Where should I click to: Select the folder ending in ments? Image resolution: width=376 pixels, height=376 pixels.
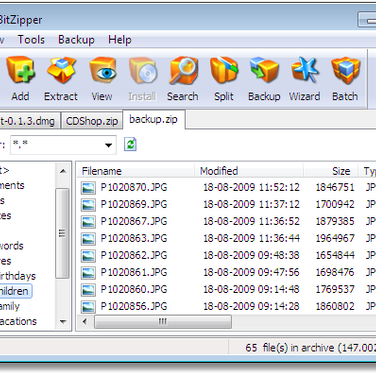click(x=12, y=185)
